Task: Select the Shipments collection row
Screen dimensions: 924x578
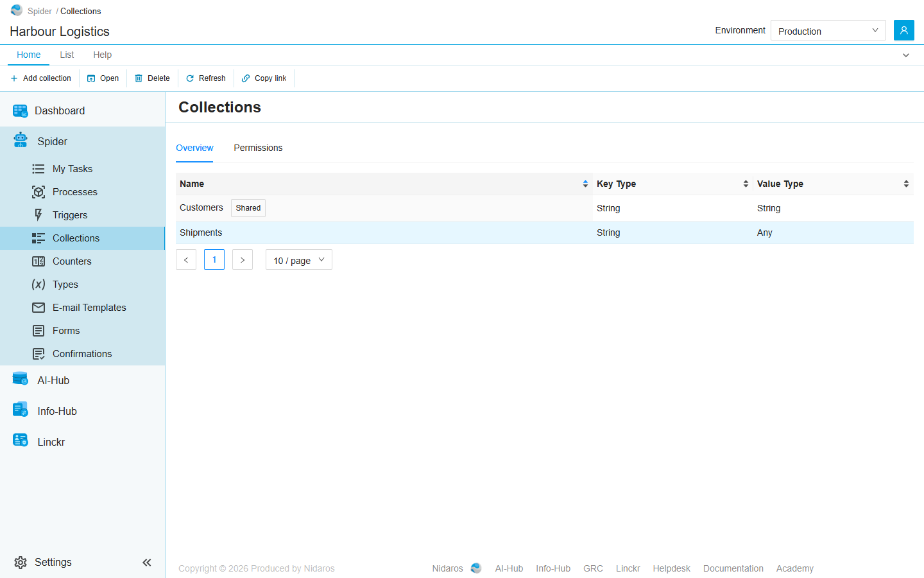Action: click(545, 232)
